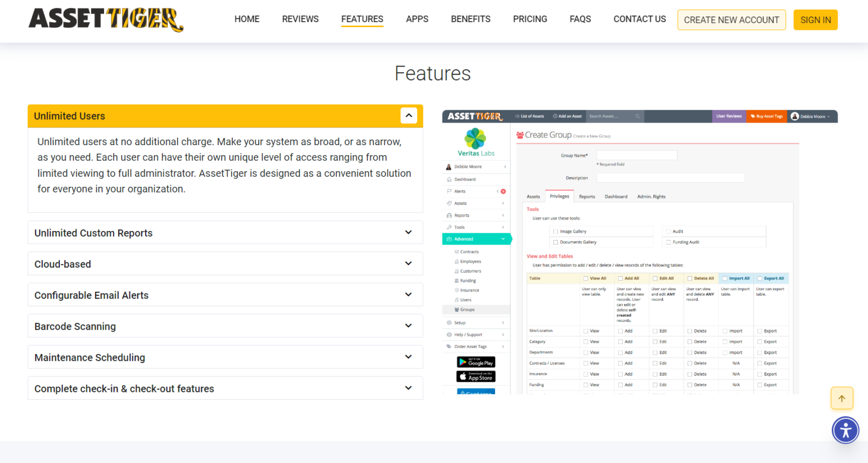This screenshot has height=463, width=868.
Task: Open the App Store download badge
Action: coord(476,375)
